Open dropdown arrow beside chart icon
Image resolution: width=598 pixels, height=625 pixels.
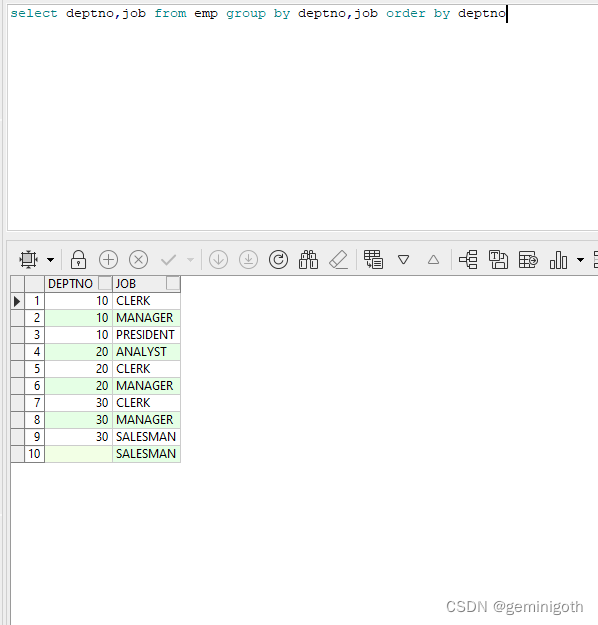[x=580, y=260]
